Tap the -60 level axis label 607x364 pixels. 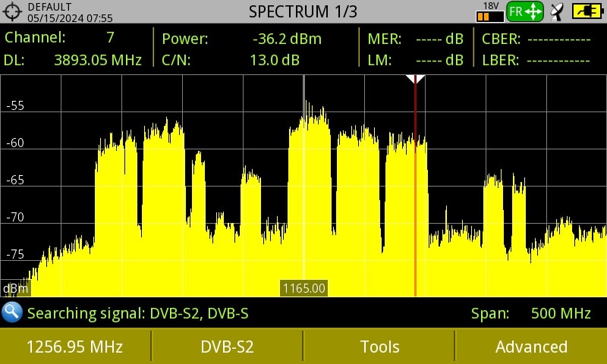pos(15,143)
